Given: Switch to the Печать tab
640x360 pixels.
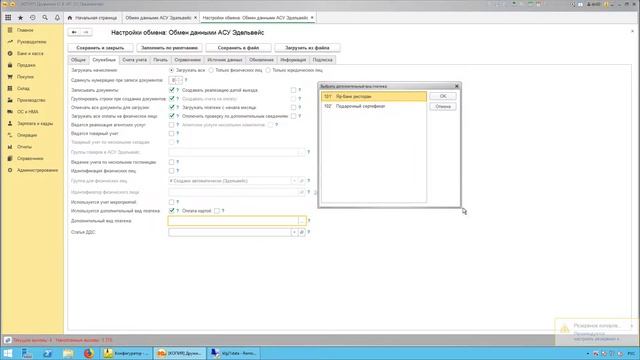Looking at the screenshot, I should tap(160, 60).
